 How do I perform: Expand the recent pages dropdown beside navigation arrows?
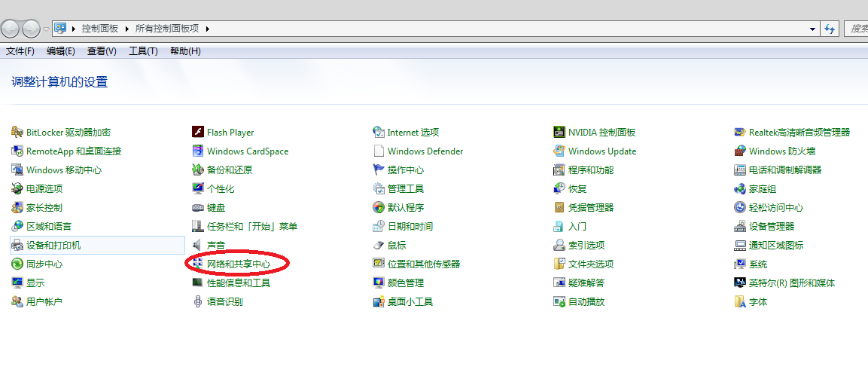[47, 29]
